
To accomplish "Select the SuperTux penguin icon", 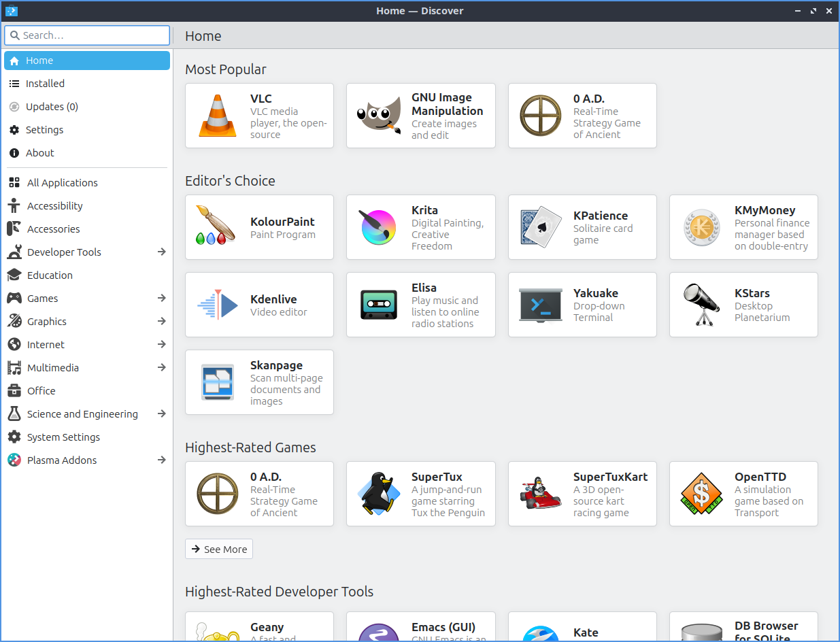I will (379, 494).
